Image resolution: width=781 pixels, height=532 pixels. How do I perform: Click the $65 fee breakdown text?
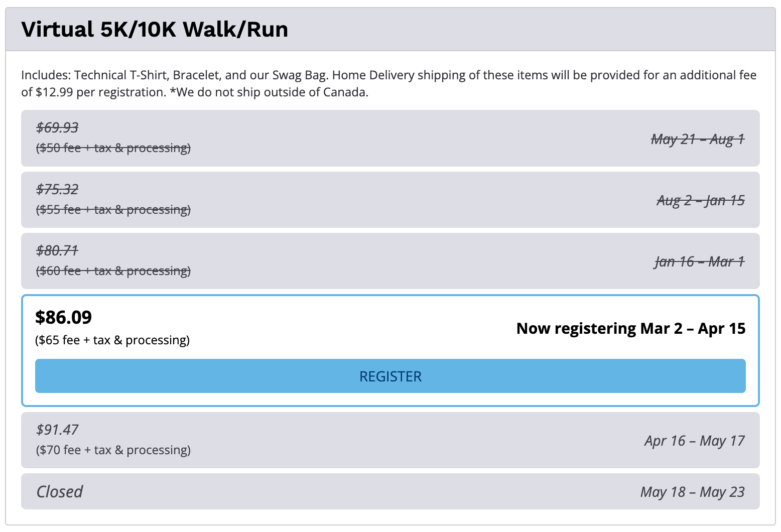pyautogui.click(x=112, y=340)
